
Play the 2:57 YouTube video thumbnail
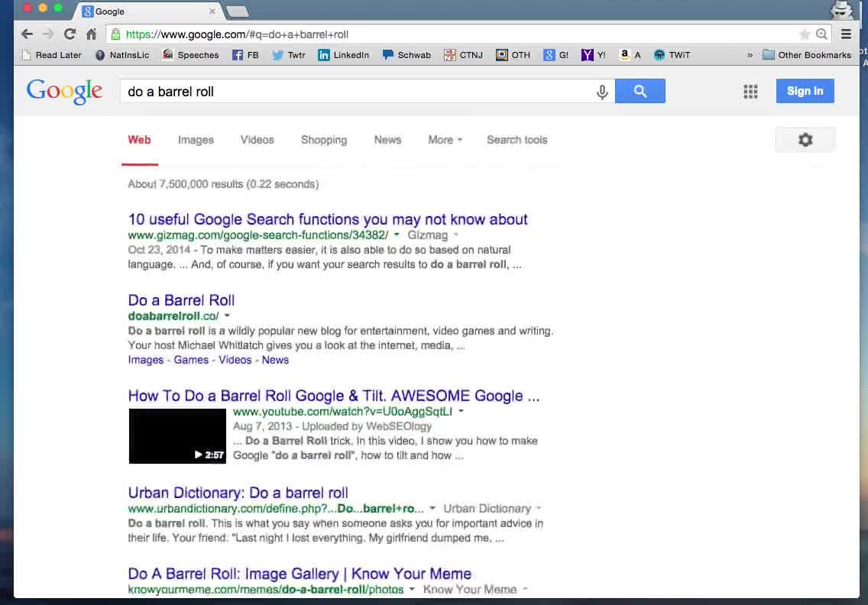[x=177, y=436]
